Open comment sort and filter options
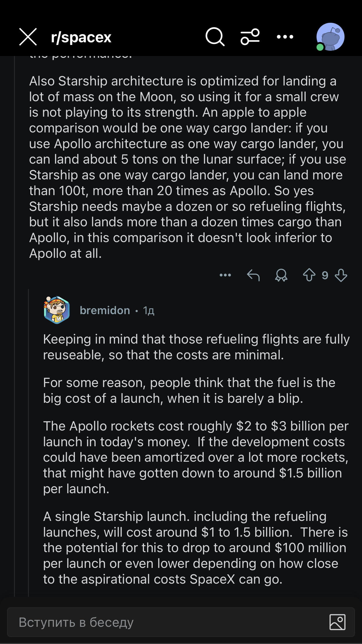This screenshot has height=644, width=362. coord(250,37)
